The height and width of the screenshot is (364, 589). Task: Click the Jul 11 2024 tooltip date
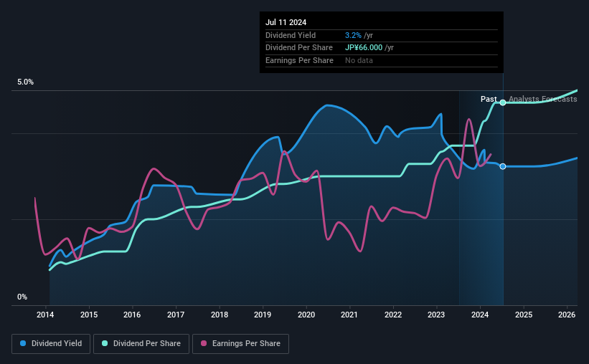pyautogui.click(x=286, y=22)
